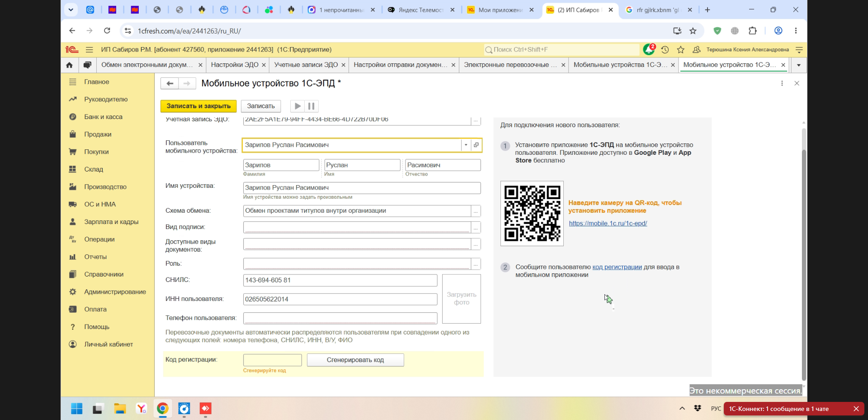The image size is (868, 420).
Task: Open Склад section in sidebar
Action: tap(108, 169)
